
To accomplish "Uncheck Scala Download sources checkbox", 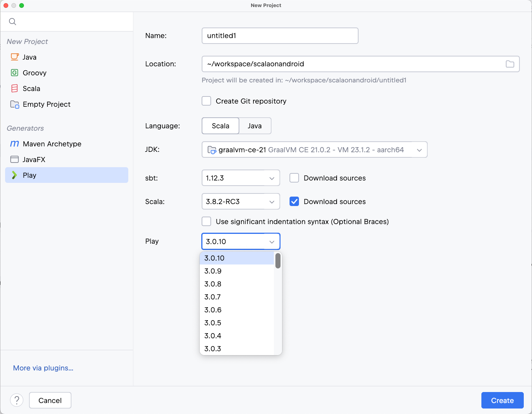I will (294, 201).
